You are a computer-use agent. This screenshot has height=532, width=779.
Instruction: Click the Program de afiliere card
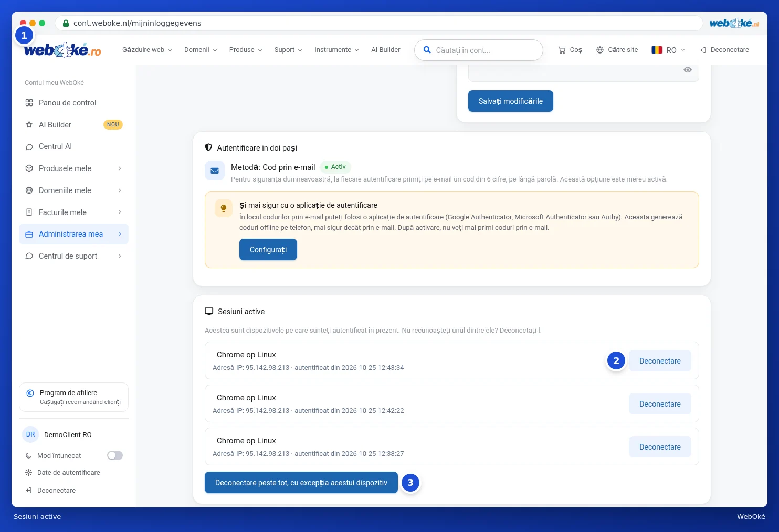73,397
